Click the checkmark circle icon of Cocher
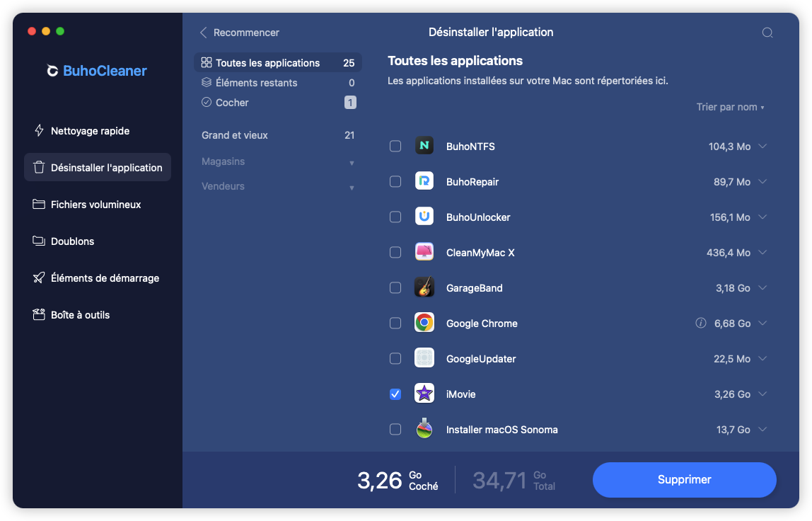Image resolution: width=812 pixels, height=521 pixels. [x=206, y=102]
